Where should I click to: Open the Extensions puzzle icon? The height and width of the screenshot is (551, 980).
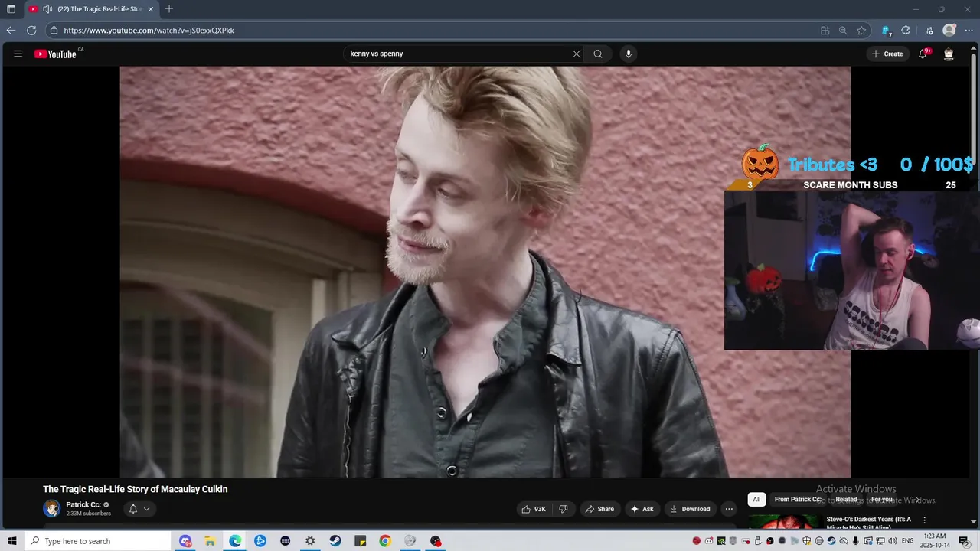pyautogui.click(x=906, y=31)
